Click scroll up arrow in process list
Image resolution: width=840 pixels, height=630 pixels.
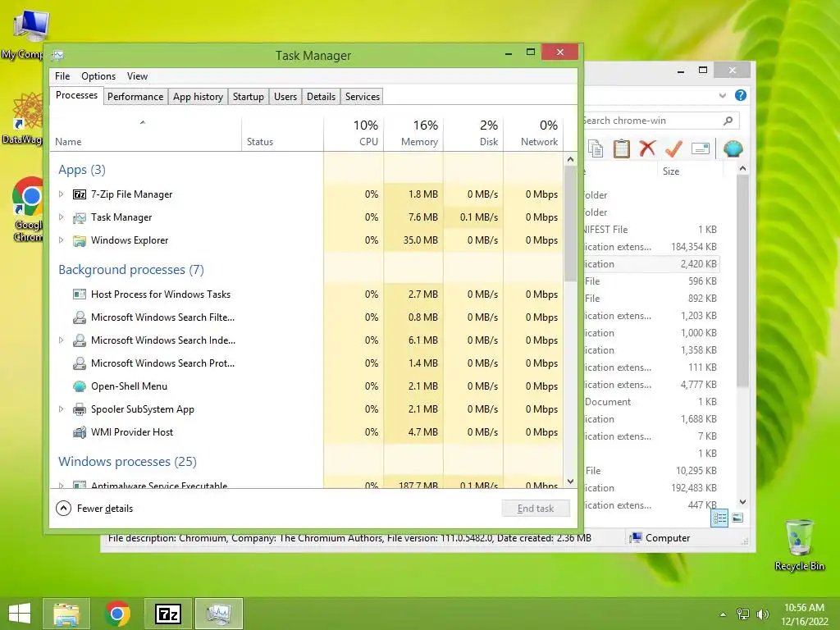tap(571, 159)
